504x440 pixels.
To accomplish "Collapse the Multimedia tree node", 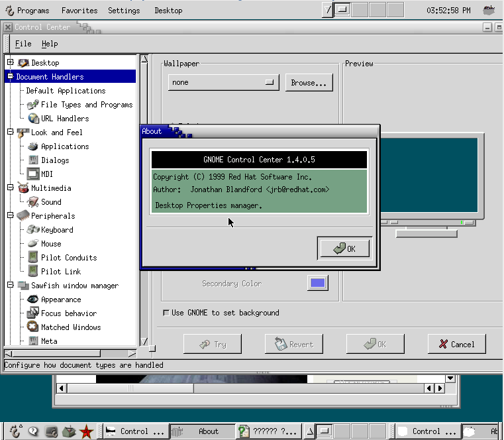I will [x=11, y=188].
